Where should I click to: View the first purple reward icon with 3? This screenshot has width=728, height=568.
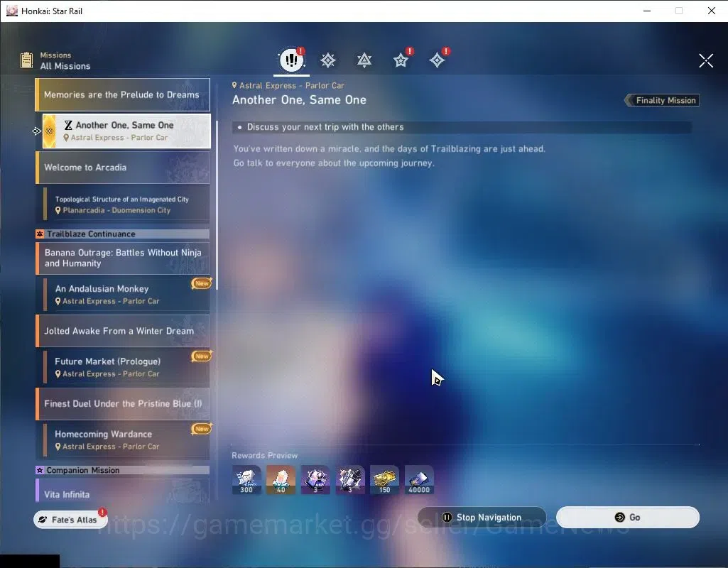pyautogui.click(x=315, y=480)
